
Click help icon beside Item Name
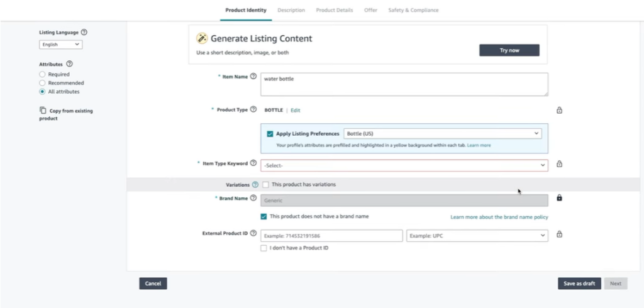[x=253, y=76]
